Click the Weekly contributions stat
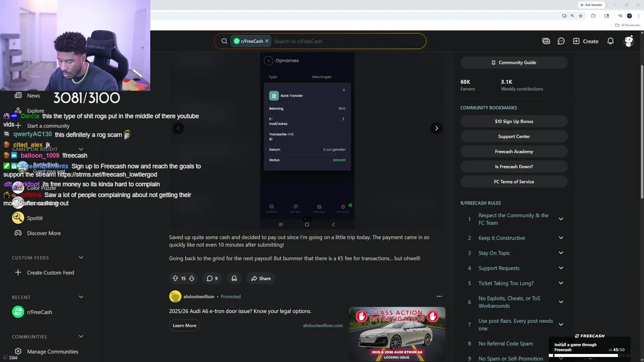Image resolution: width=644 pixels, height=362 pixels. (x=522, y=85)
